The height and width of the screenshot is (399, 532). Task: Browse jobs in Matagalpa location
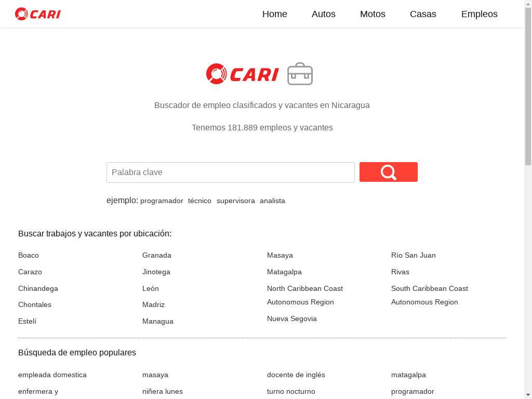click(x=284, y=272)
